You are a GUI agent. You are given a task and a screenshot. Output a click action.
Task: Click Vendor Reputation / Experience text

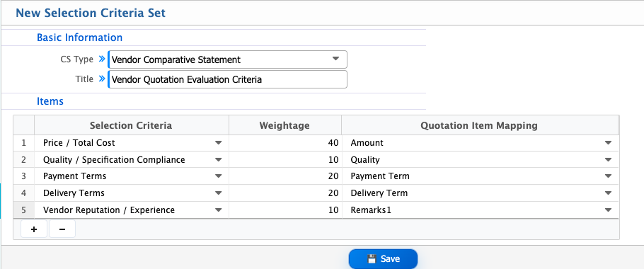[x=109, y=210]
